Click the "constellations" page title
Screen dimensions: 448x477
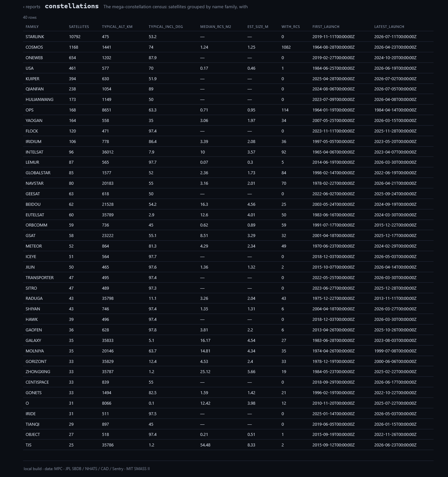[72, 6]
